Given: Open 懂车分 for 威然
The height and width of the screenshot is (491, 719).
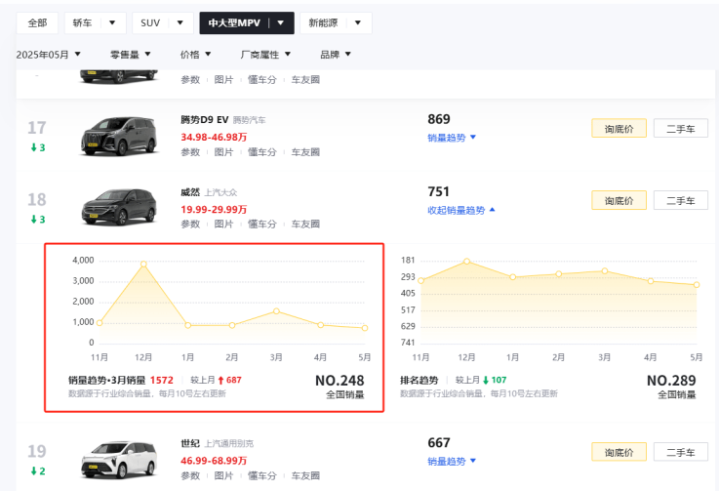Looking at the screenshot, I should pyautogui.click(x=262, y=224).
